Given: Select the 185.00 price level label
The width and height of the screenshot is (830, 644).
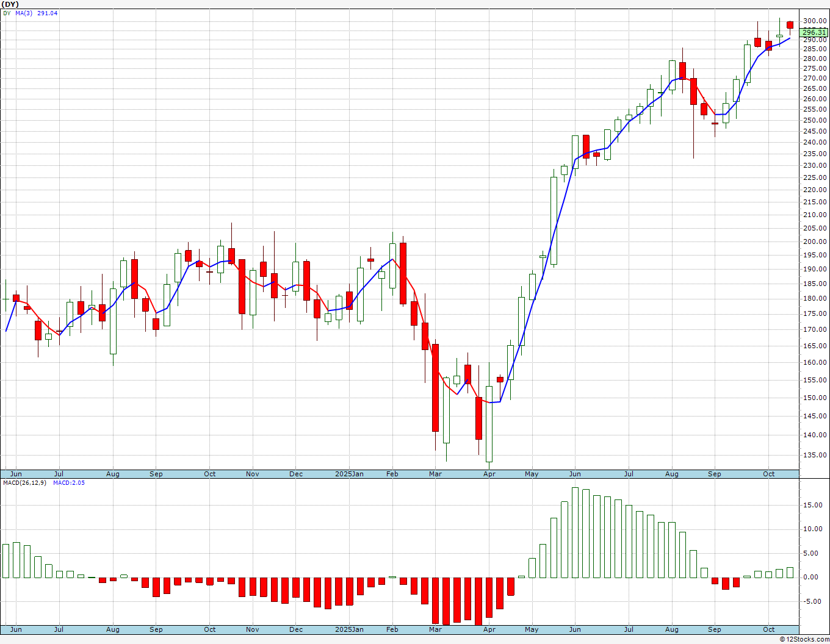Looking at the screenshot, I should 815,284.
